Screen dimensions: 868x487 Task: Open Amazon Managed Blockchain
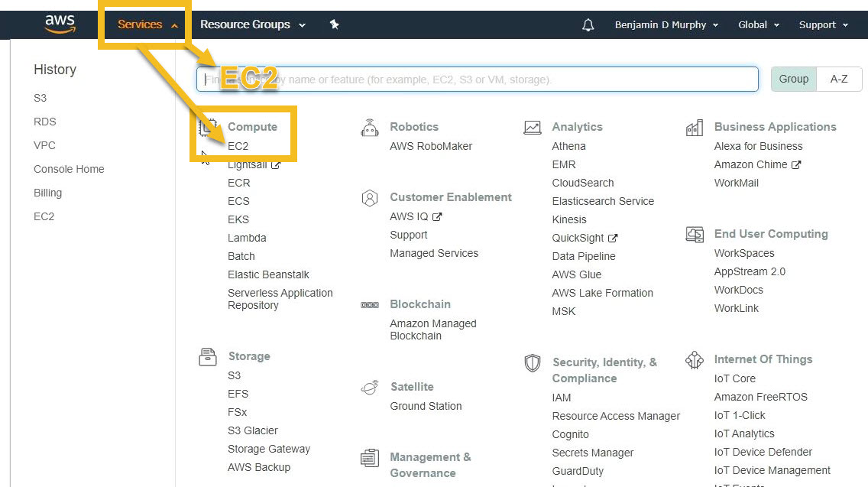click(433, 330)
